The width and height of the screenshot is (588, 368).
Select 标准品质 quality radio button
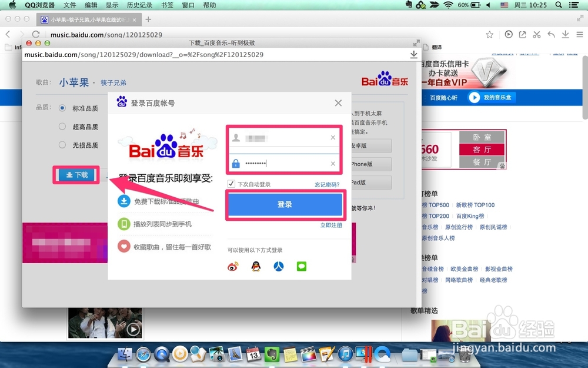coord(62,108)
